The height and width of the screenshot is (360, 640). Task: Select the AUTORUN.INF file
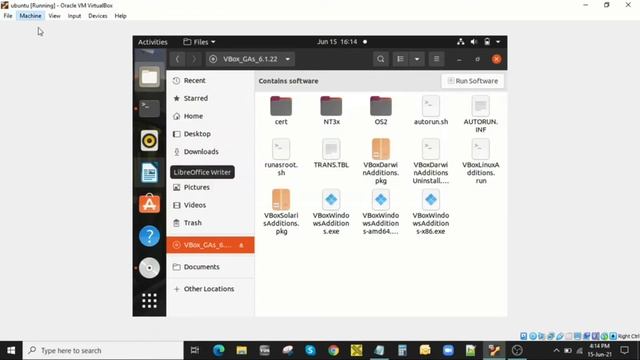click(x=480, y=114)
